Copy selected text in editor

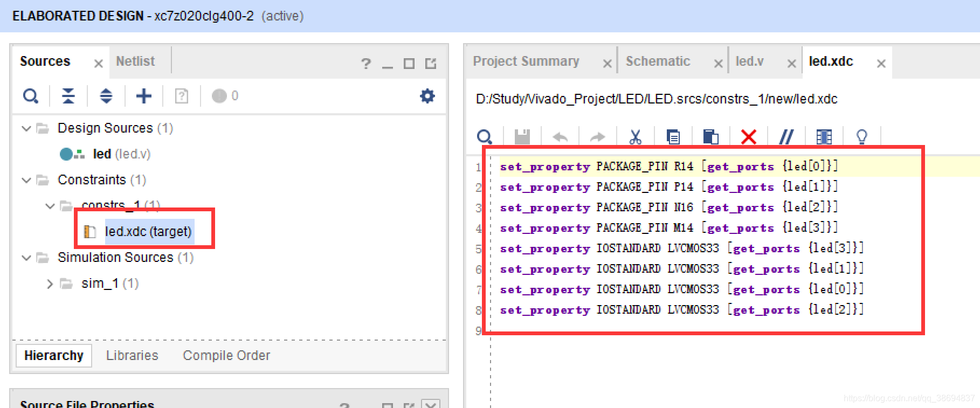pos(673,137)
